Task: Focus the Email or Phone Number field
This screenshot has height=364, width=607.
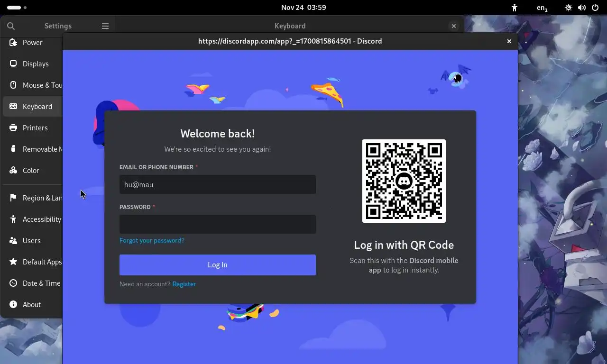Action: (218, 184)
